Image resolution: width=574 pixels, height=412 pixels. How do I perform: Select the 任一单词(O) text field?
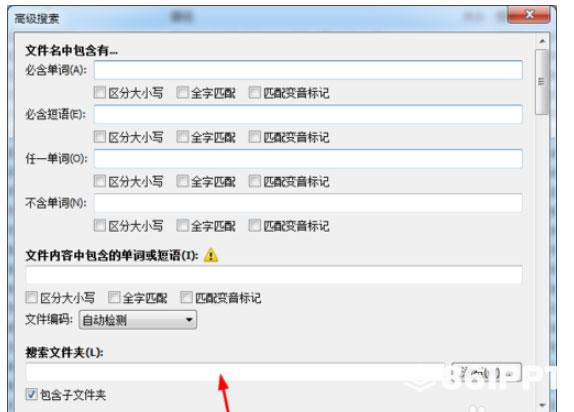point(308,159)
